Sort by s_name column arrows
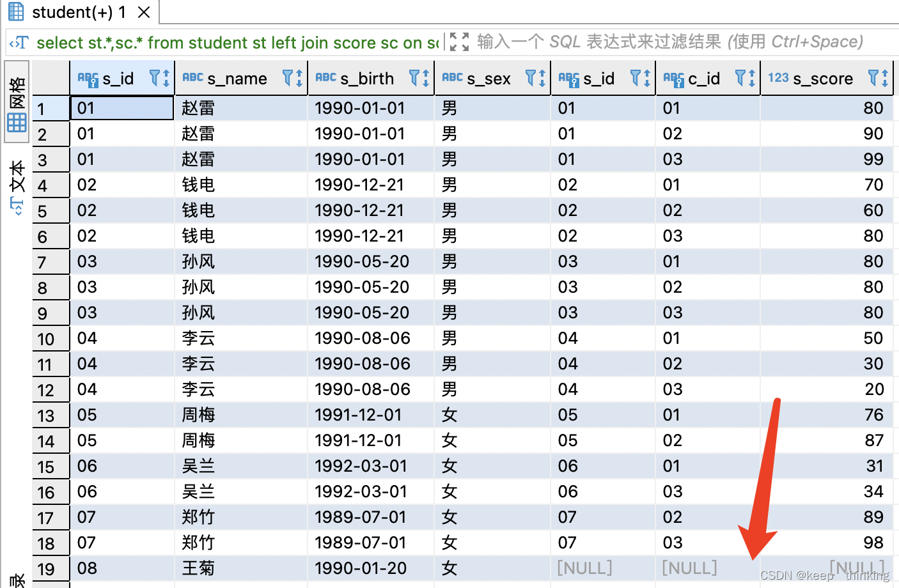The width and height of the screenshot is (899, 588). click(x=299, y=78)
